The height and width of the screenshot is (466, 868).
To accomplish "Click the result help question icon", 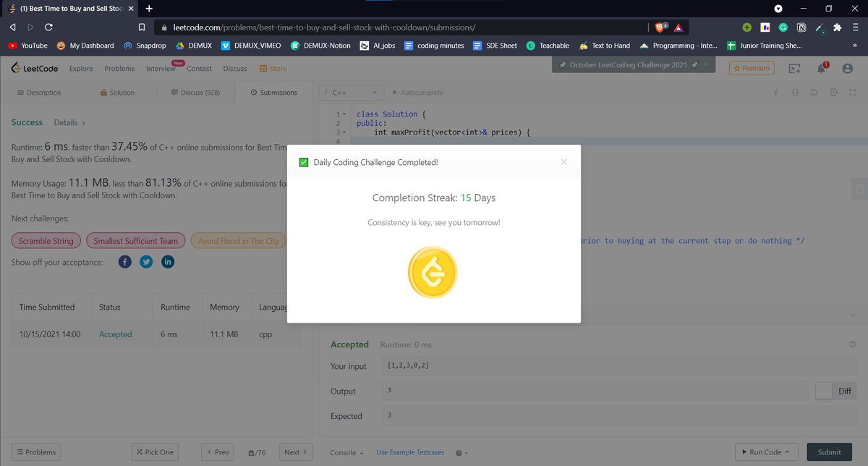I will [x=853, y=344].
